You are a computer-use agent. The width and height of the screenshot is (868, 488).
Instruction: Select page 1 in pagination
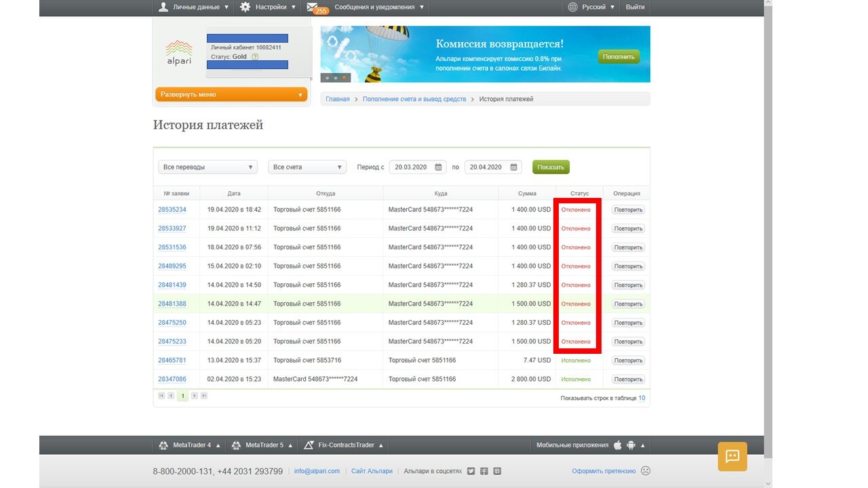(x=182, y=396)
